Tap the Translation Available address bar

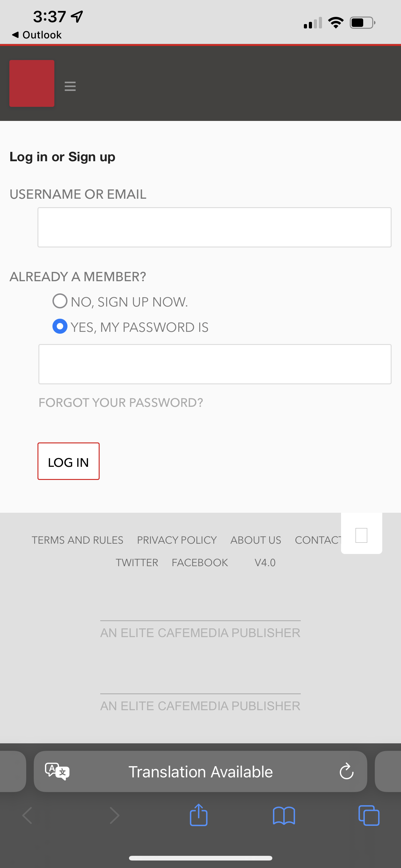pos(201,771)
